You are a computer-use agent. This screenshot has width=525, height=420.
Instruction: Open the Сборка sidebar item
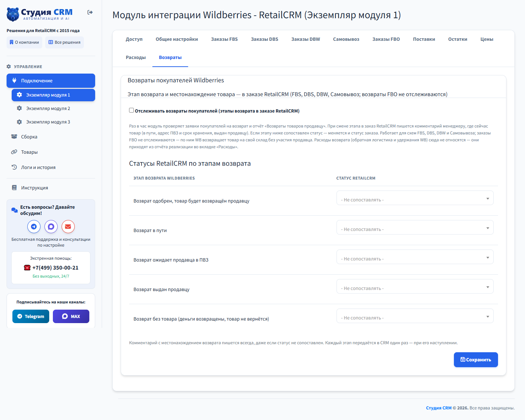point(51,137)
